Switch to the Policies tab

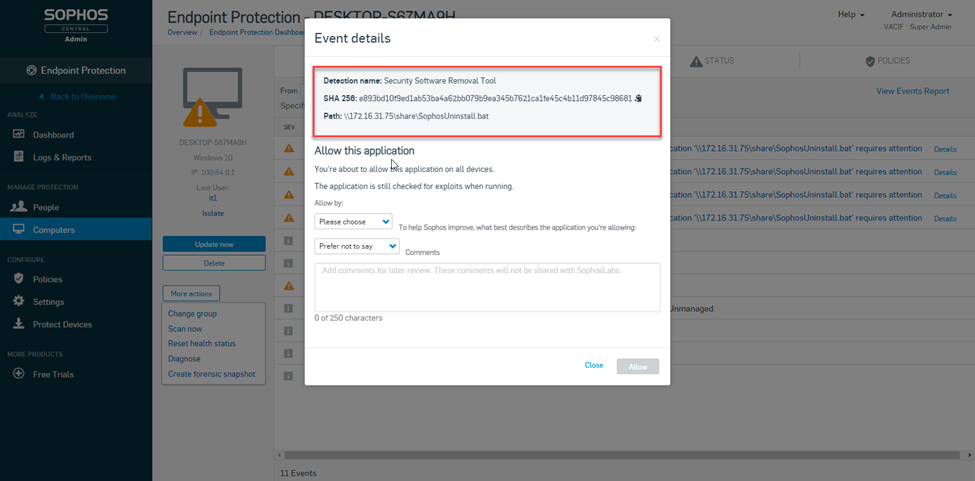pyautogui.click(x=887, y=61)
